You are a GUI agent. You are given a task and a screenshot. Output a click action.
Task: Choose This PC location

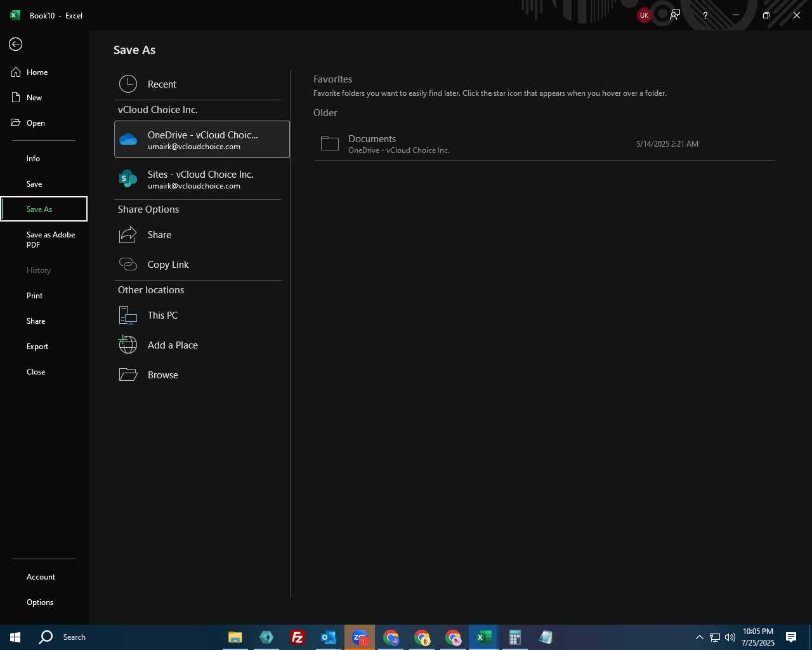tap(202, 315)
